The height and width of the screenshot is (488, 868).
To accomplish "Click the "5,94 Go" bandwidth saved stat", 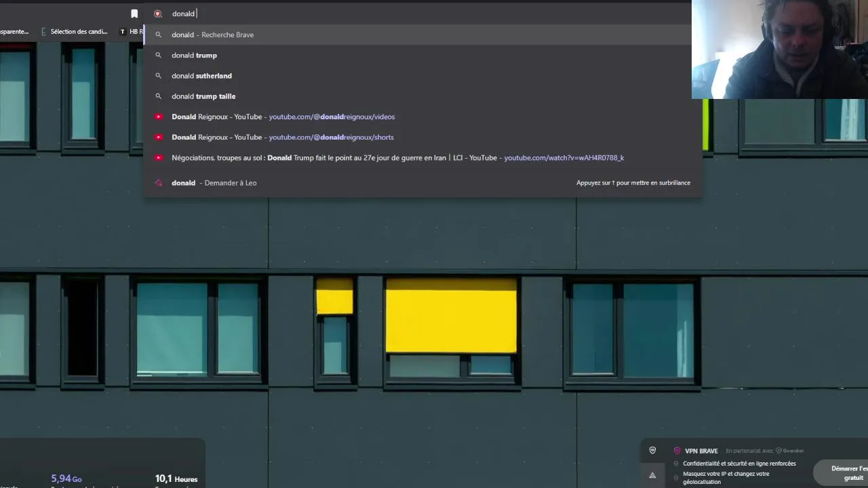I will tap(66, 479).
